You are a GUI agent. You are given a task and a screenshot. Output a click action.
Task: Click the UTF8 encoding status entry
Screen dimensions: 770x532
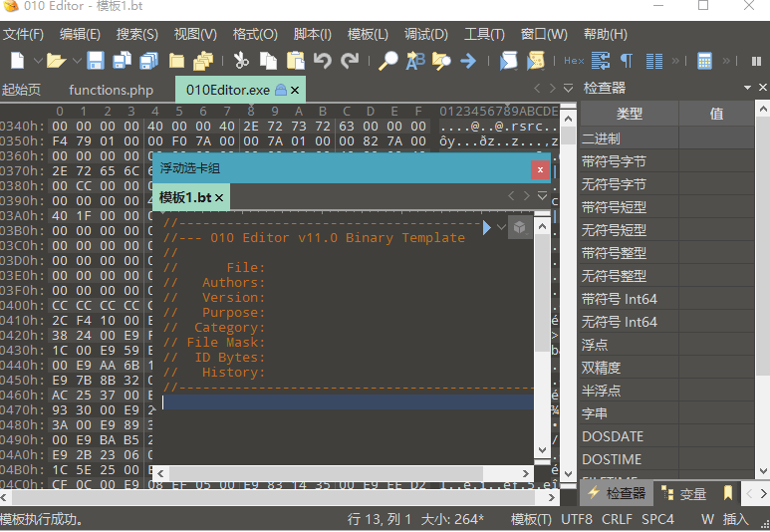click(x=577, y=519)
